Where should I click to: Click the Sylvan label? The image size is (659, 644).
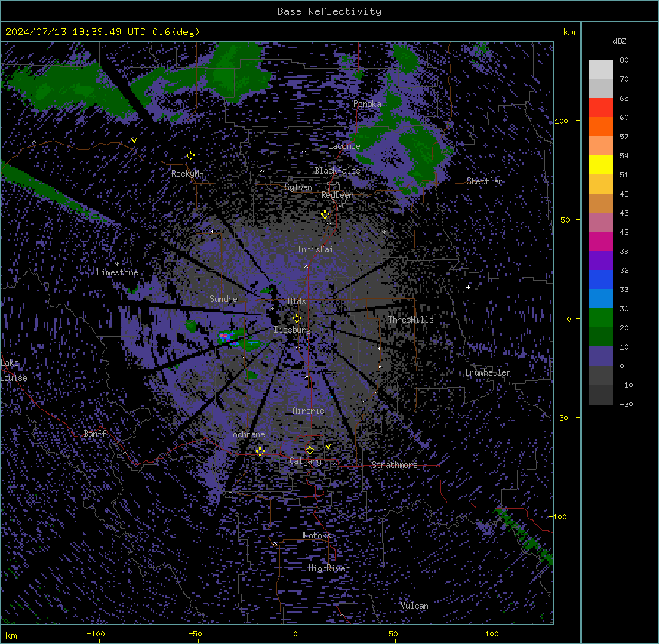point(298,187)
